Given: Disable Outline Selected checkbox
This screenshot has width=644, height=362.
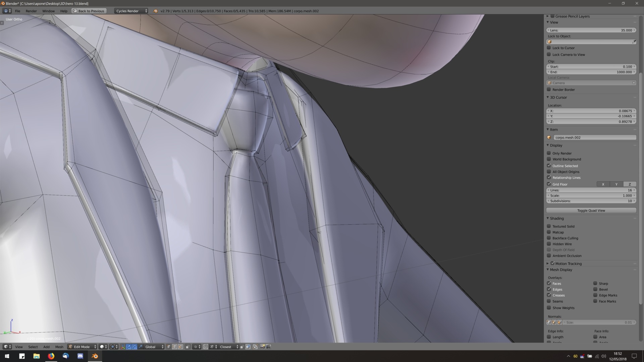Looking at the screenshot, I should coord(549,166).
